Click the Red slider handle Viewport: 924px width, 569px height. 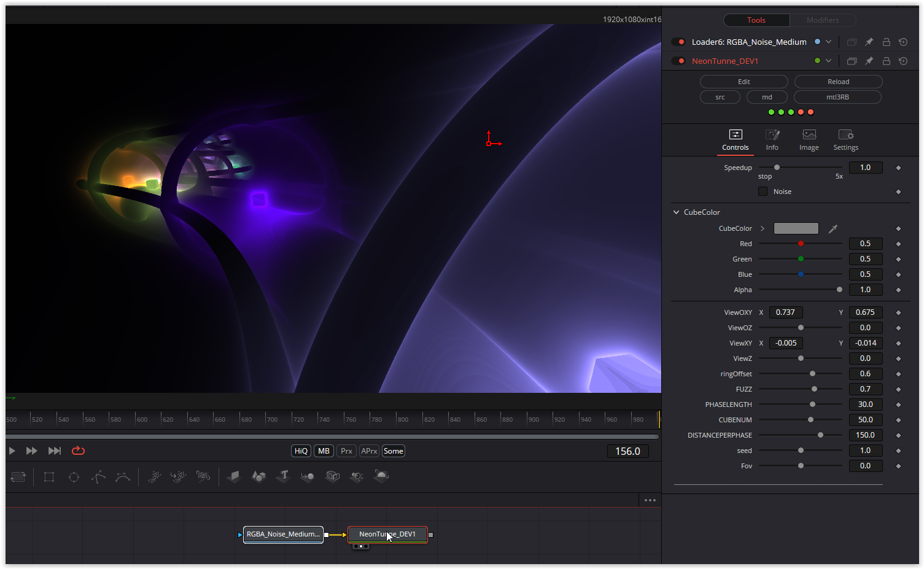pos(801,244)
